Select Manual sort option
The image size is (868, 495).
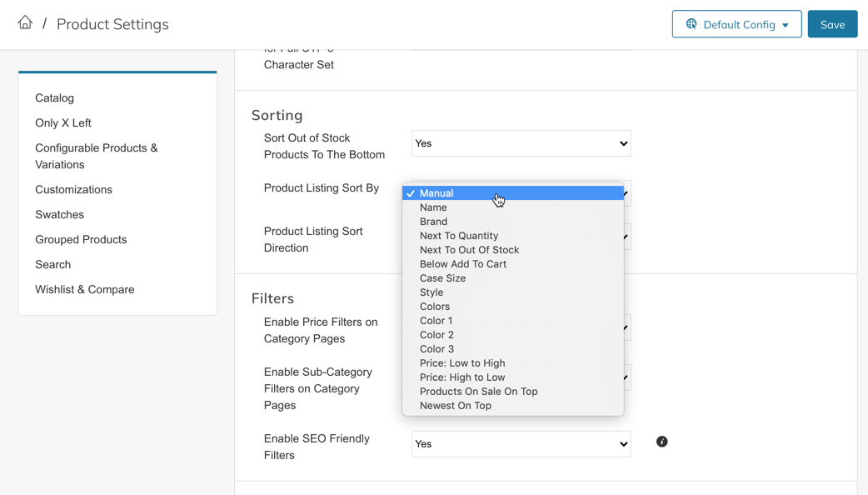[436, 193]
